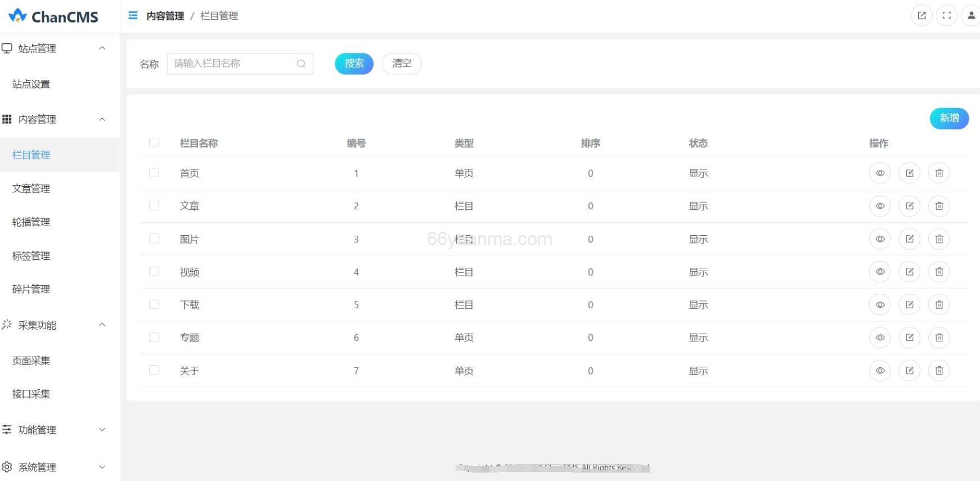The width and height of the screenshot is (980, 481).
Task: Delete the 文章 row using trash icon
Action: (938, 206)
